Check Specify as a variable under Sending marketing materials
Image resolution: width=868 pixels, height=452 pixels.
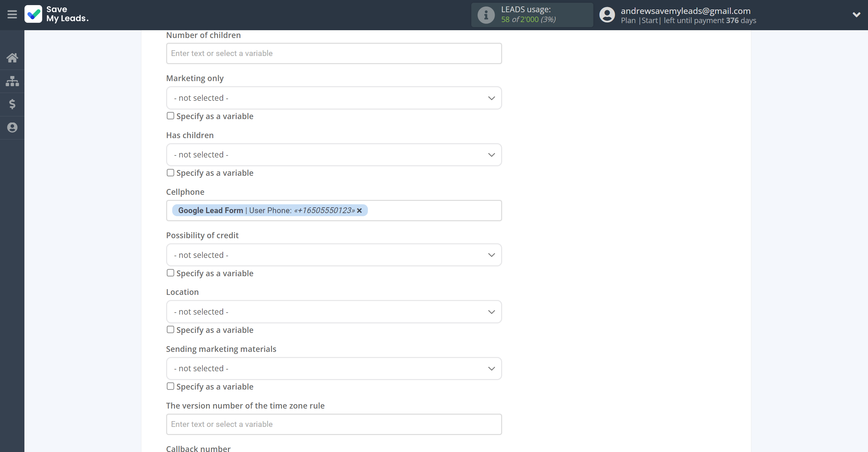coord(171,386)
